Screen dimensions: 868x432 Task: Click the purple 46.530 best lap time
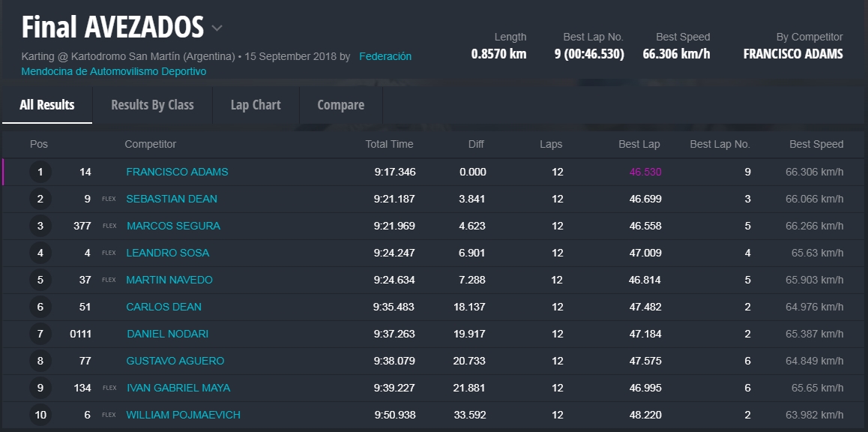tap(645, 172)
